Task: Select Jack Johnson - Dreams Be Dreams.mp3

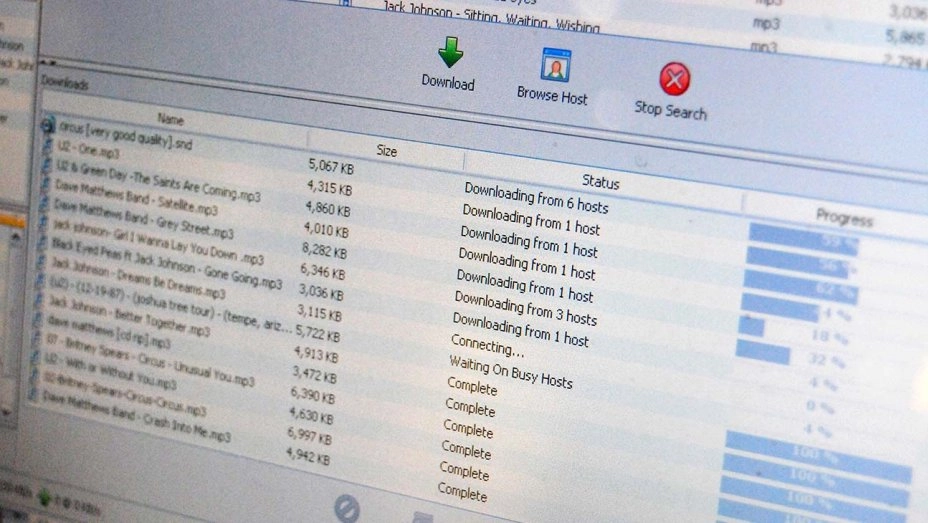Action: pos(137,277)
